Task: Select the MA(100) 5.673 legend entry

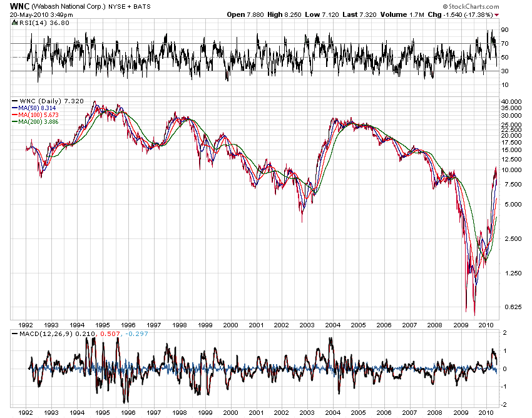Action: [x=38, y=115]
